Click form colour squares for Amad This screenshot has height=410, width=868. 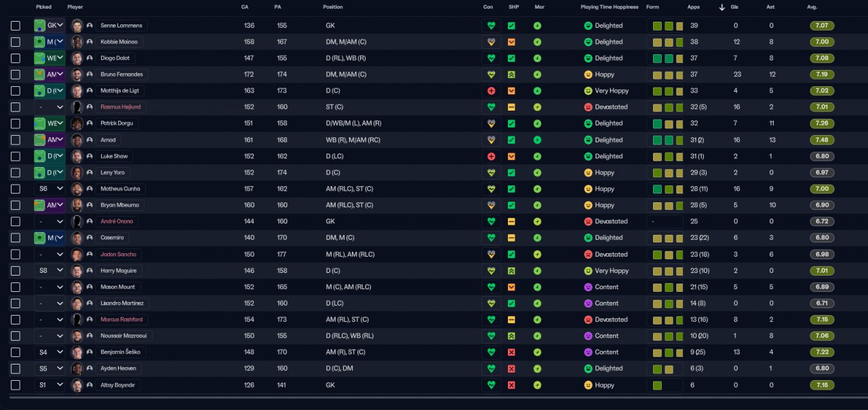(668, 140)
